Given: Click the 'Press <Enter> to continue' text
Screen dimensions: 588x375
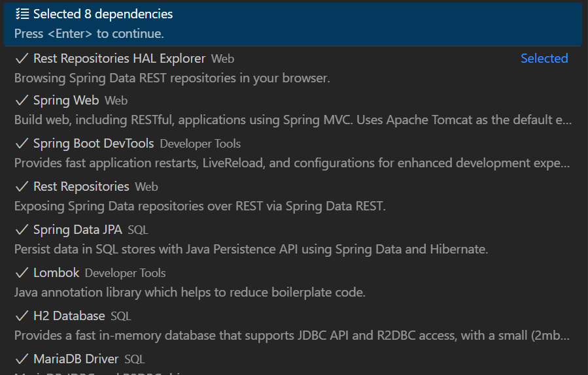Looking at the screenshot, I should tap(89, 33).
